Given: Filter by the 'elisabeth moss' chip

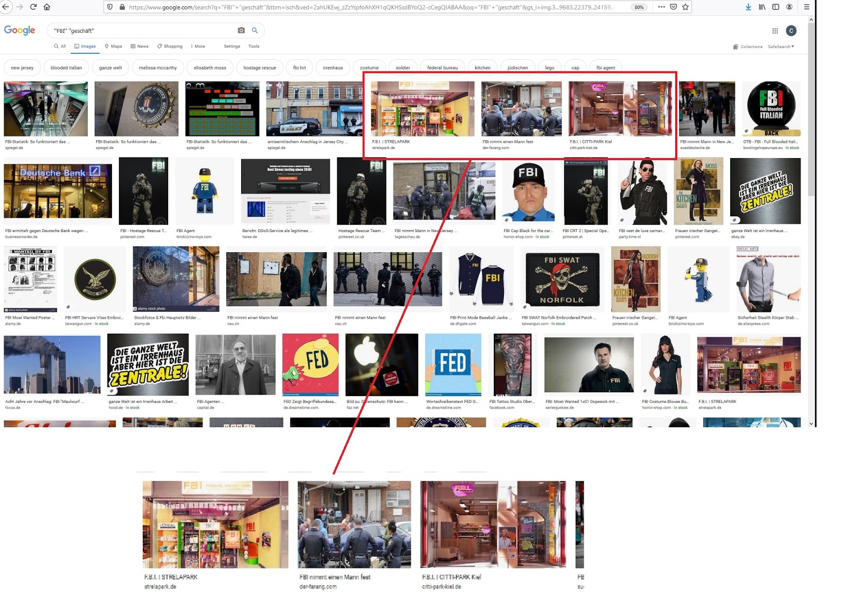Looking at the screenshot, I should point(210,68).
